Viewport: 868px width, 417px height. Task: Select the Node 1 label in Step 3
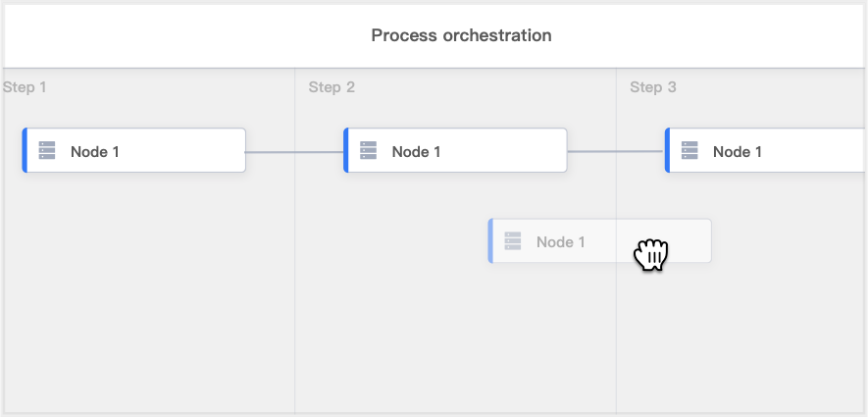[738, 152]
